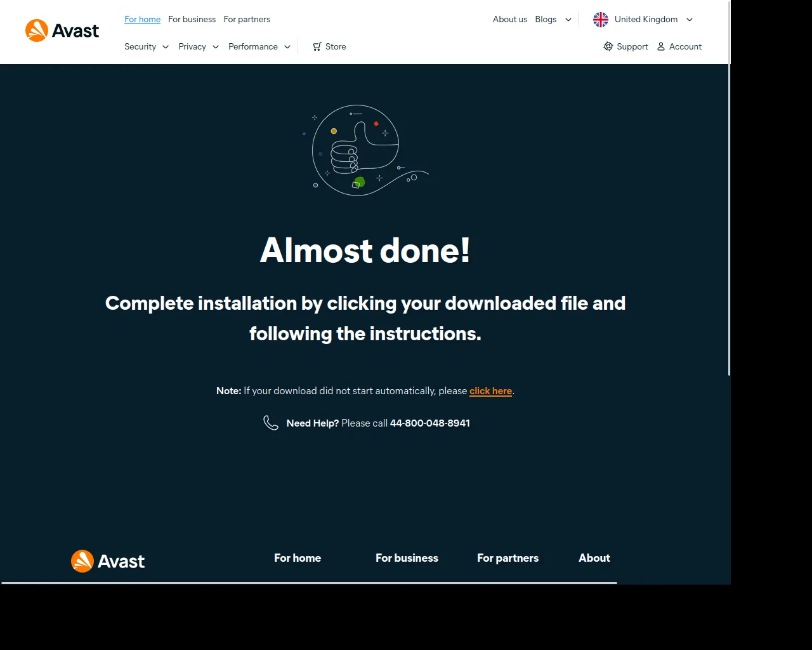The image size is (812, 650).
Task: Click the Need Help? text
Action: pyautogui.click(x=313, y=423)
